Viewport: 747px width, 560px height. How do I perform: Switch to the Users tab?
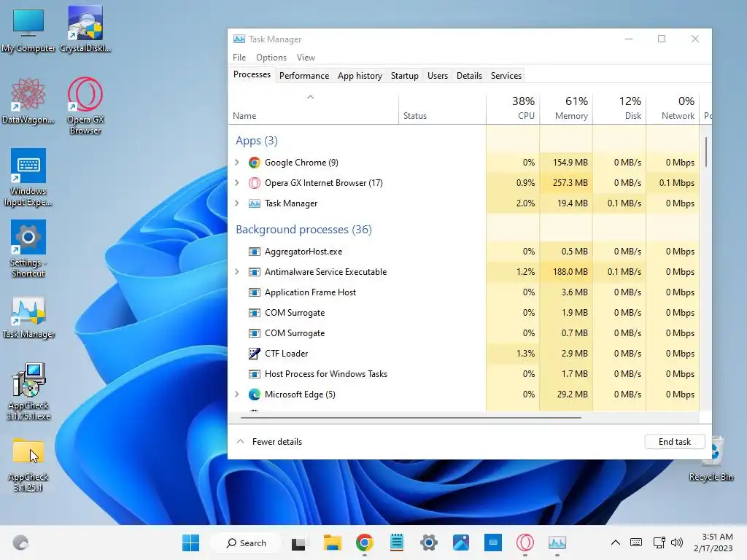(438, 76)
